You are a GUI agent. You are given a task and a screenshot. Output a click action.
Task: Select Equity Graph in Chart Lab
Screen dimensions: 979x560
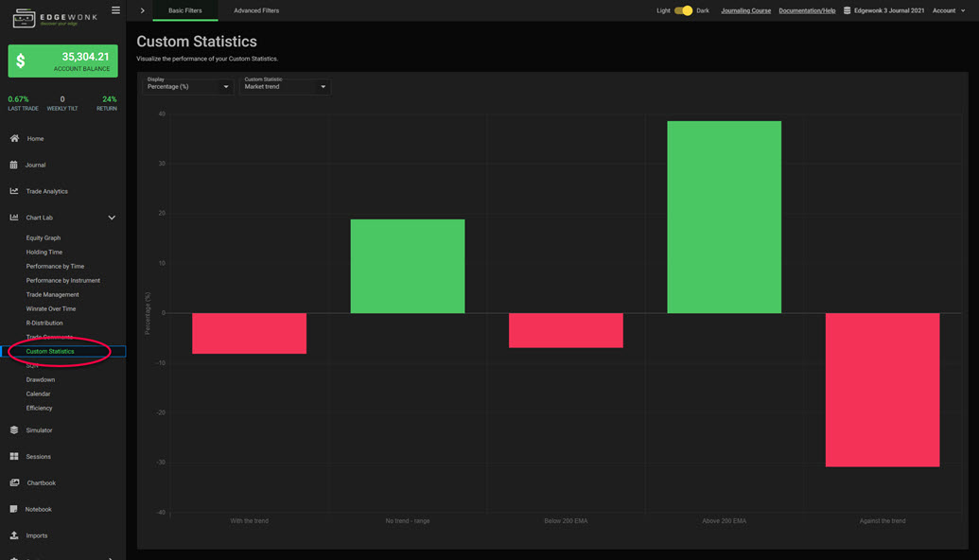44,238
